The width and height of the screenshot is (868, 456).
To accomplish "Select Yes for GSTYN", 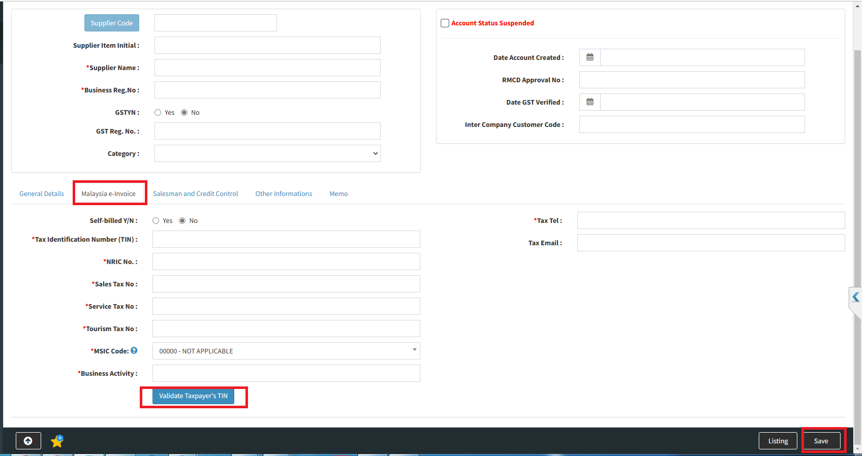I will 158,113.
